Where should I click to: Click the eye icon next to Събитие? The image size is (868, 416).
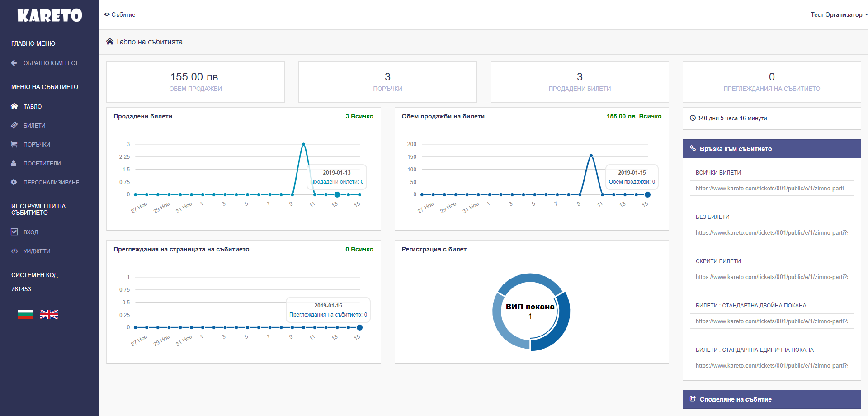(x=107, y=14)
